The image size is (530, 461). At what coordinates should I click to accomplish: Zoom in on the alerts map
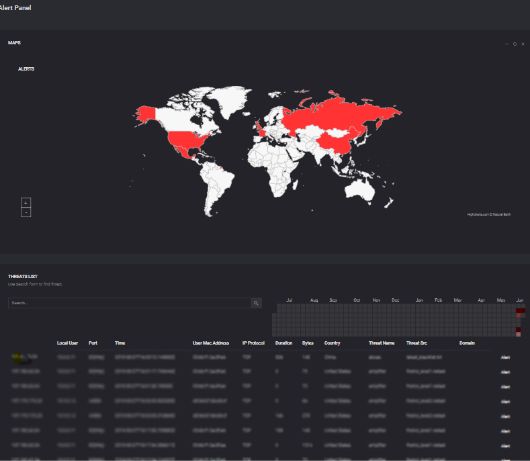tap(26, 202)
